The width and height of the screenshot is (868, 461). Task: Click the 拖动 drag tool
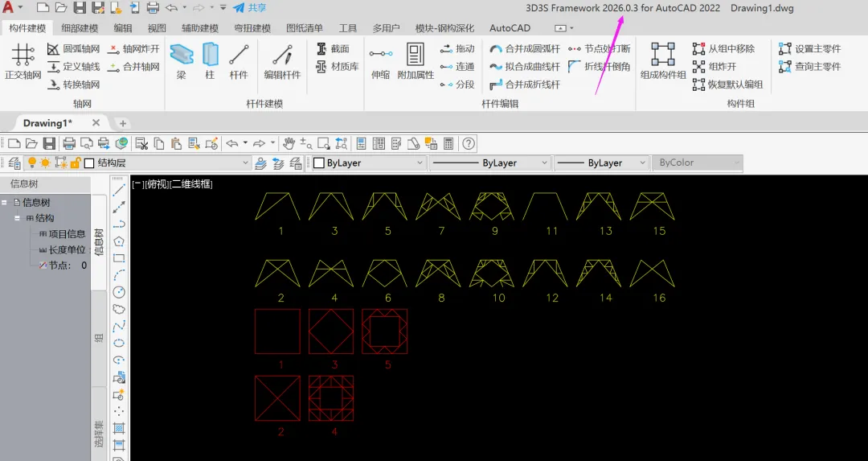pyautogui.click(x=457, y=49)
